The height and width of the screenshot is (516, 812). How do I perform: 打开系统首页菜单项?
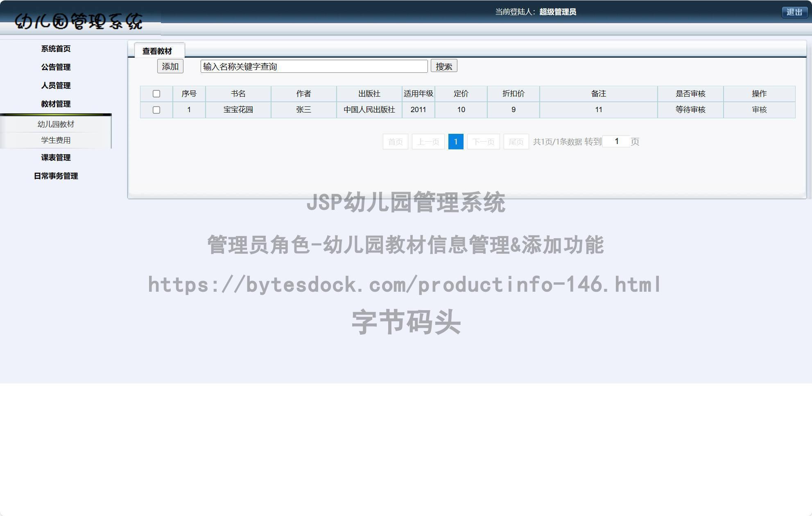coord(55,48)
